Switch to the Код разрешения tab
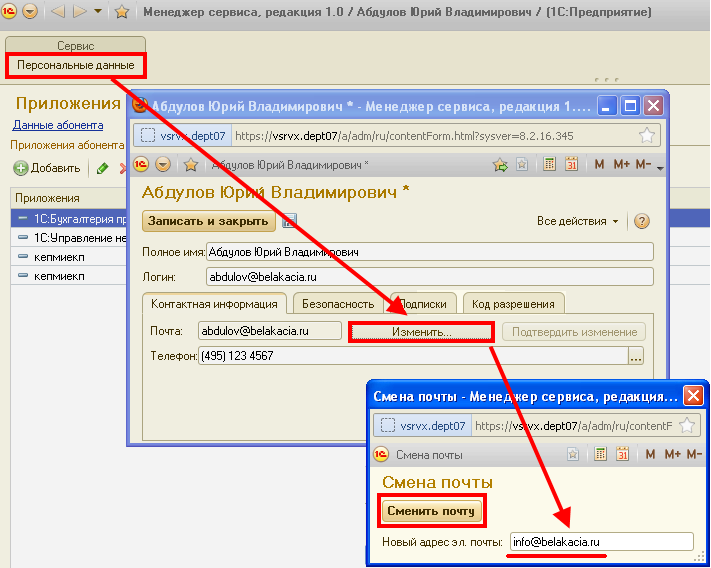This screenshot has height=568, width=711. point(513,304)
